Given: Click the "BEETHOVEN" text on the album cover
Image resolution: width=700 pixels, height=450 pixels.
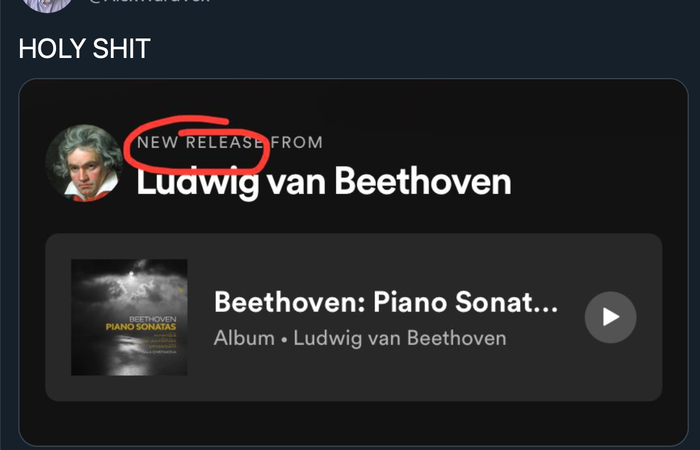Looking at the screenshot, I should [x=153, y=319].
